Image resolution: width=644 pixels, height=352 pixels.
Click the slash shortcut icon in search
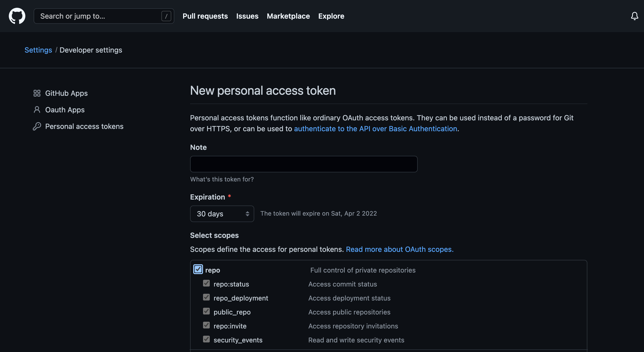[166, 16]
